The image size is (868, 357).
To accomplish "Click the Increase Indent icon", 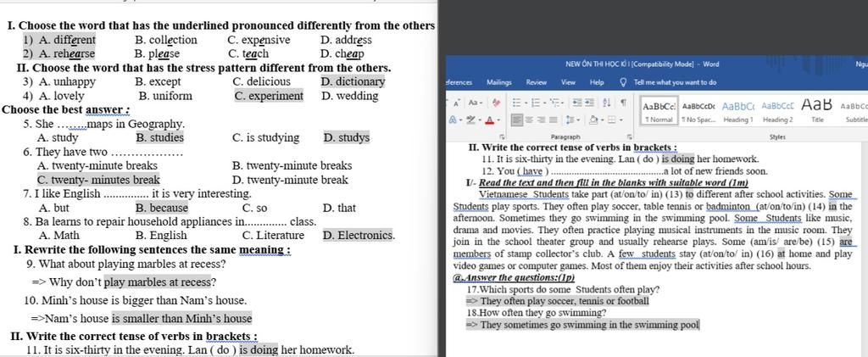I will coord(590,103).
